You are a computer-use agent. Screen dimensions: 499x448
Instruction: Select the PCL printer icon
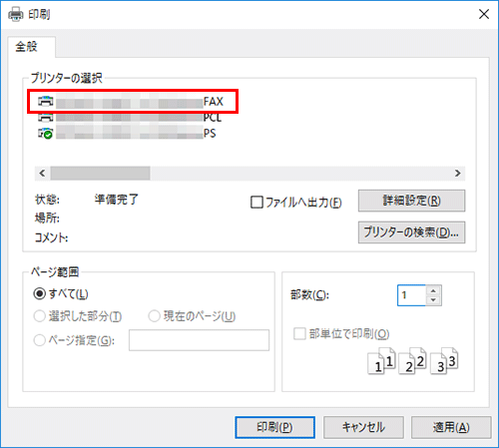46,118
